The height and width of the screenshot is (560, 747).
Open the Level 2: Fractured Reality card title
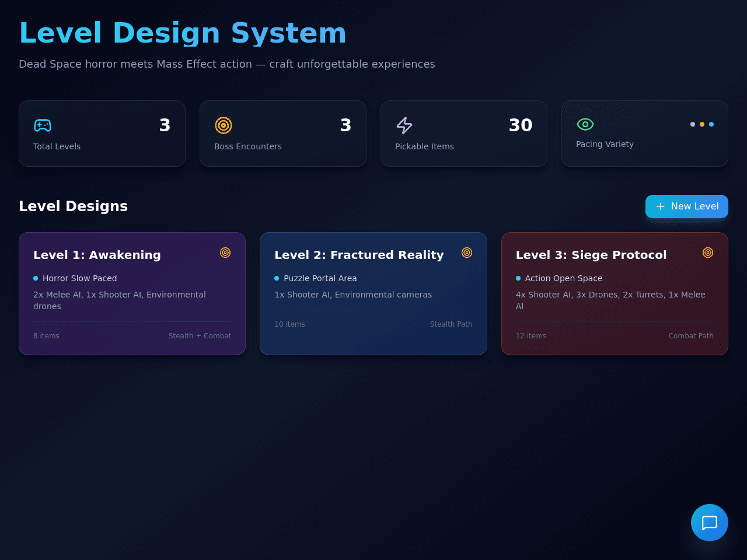359,255
